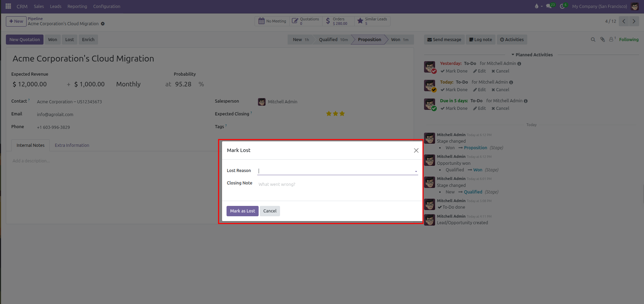
Task: Click the Send message button
Action: [444, 40]
